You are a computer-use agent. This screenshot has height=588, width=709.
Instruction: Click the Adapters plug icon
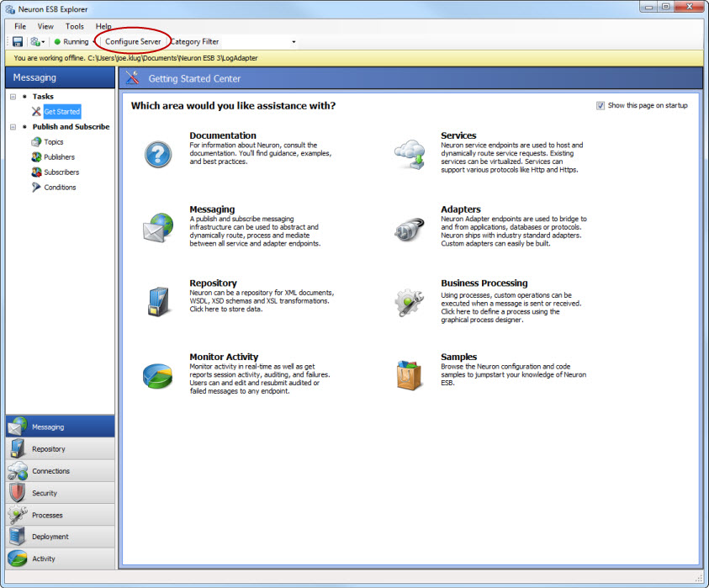click(x=410, y=228)
